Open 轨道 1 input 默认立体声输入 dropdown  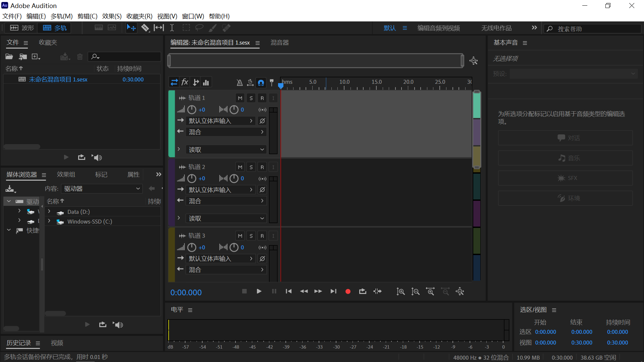(221, 121)
